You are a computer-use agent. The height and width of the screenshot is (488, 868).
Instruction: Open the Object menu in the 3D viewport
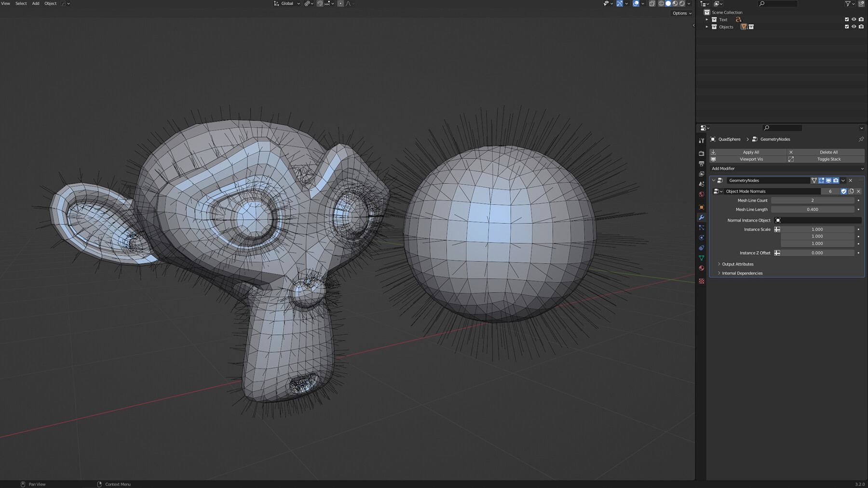(x=50, y=3)
